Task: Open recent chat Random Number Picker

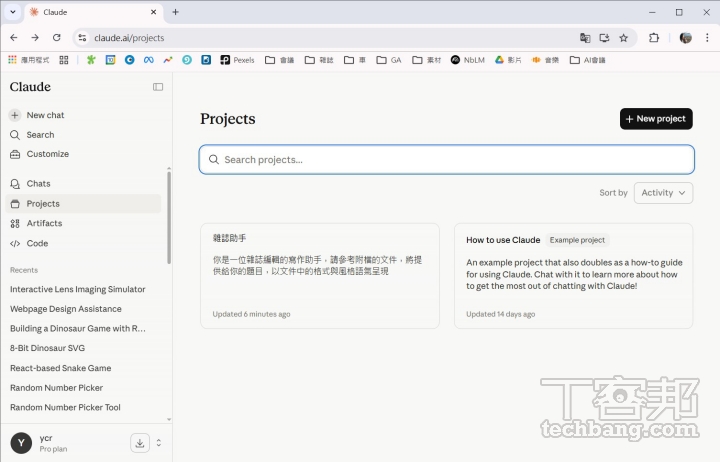Action: click(56, 388)
